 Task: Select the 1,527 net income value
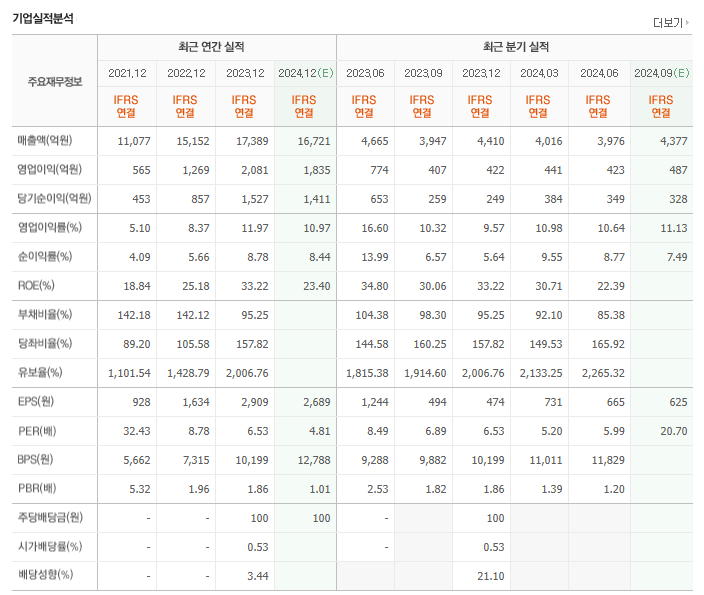(255, 199)
